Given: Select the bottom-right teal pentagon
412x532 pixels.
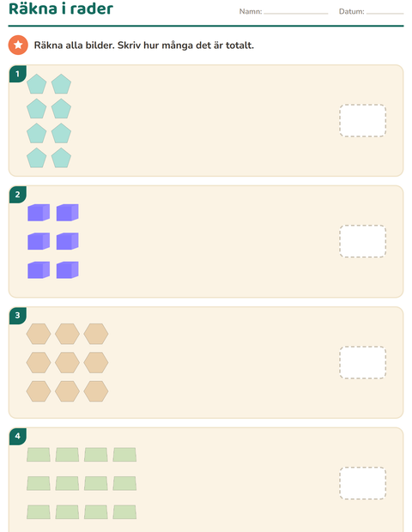Looking at the screenshot, I should [62, 158].
